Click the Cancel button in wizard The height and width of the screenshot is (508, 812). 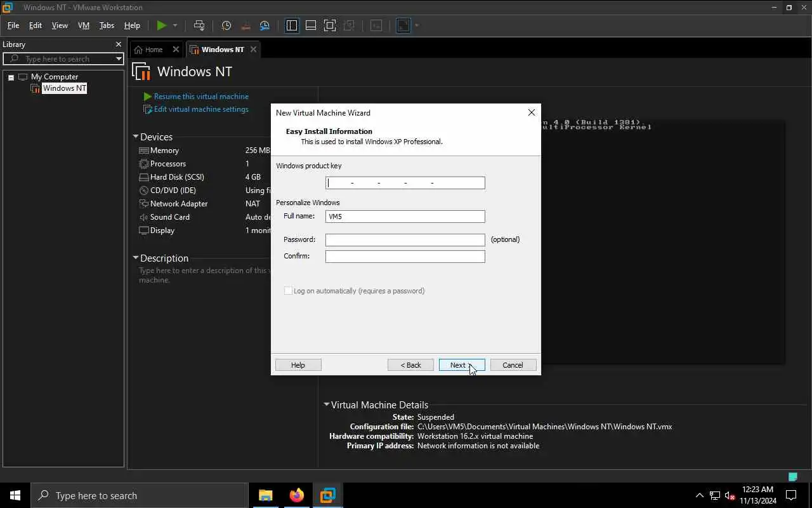513,365
